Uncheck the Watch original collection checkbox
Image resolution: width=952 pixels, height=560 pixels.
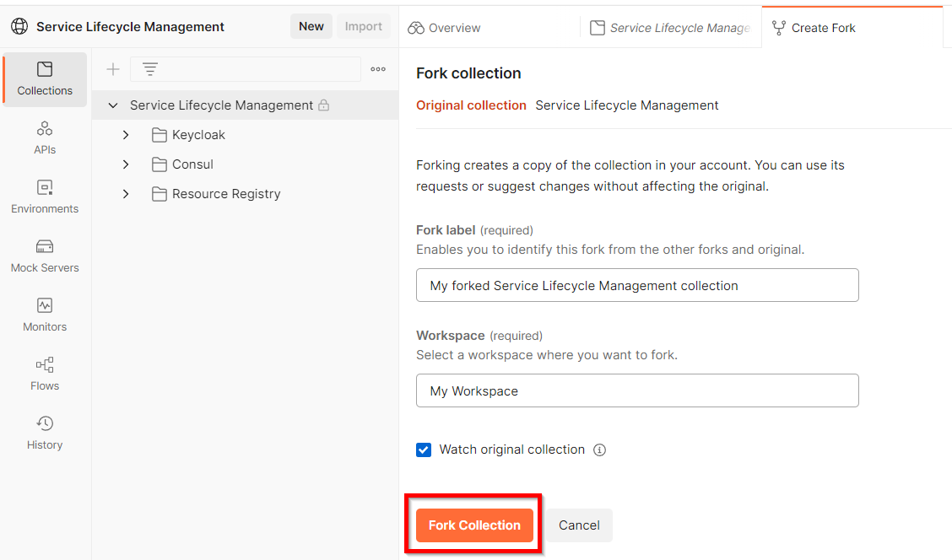[424, 450]
